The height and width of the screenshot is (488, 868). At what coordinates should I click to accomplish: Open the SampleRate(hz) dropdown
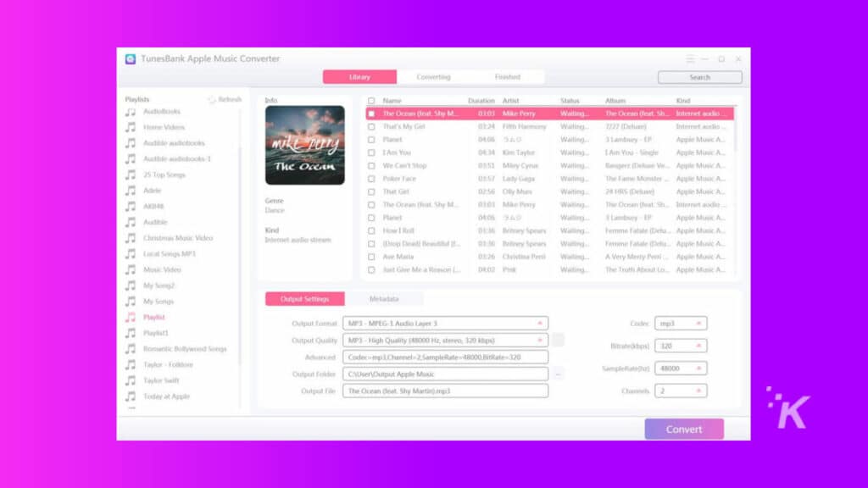(x=681, y=369)
